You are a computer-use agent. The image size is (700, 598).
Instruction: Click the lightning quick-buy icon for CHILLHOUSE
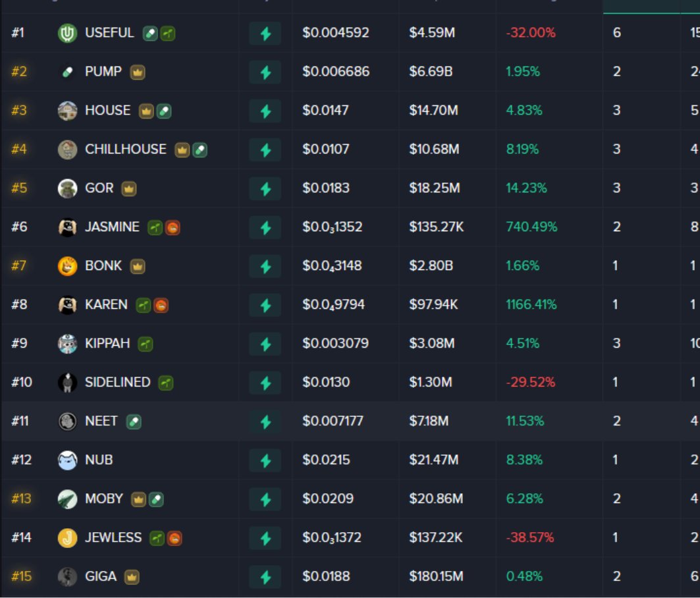point(265,150)
